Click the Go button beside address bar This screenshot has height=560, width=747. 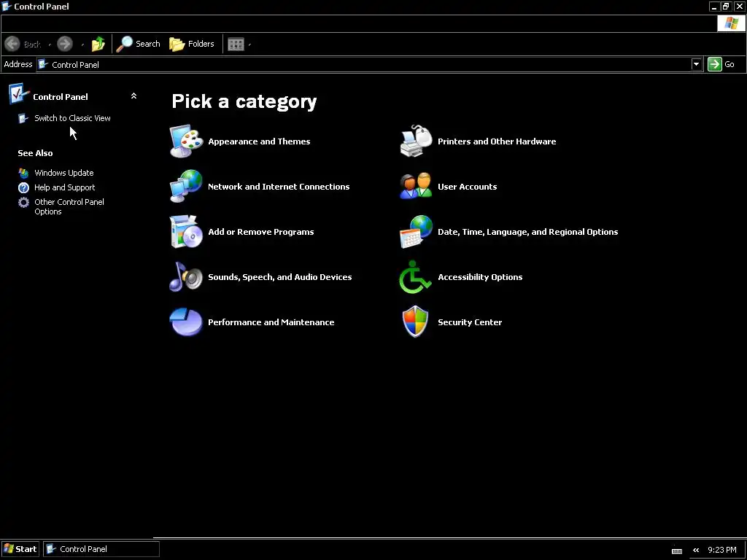(x=721, y=64)
